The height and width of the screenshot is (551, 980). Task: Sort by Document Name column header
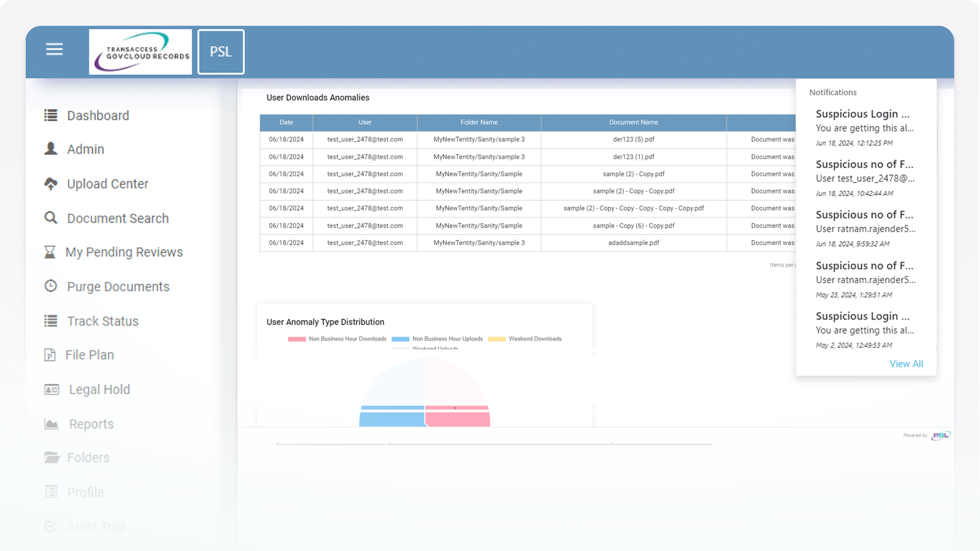click(634, 122)
